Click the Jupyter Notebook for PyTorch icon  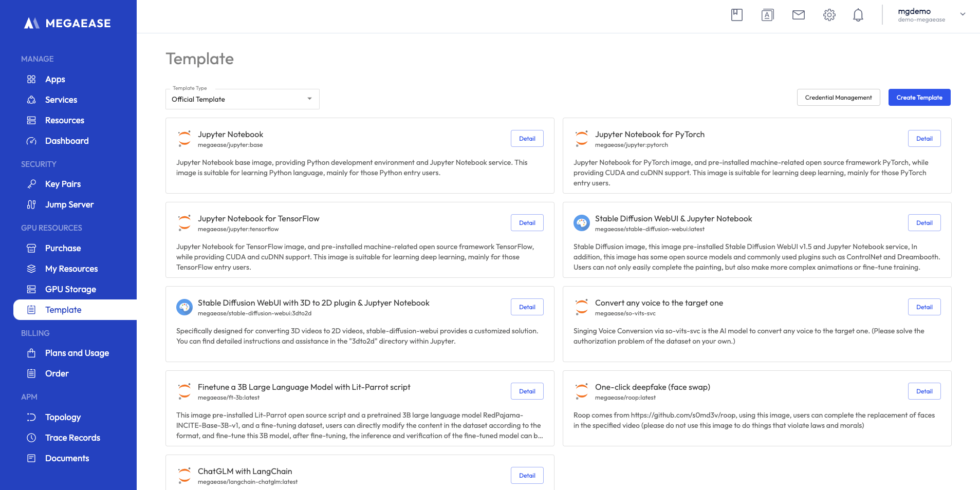tap(581, 138)
